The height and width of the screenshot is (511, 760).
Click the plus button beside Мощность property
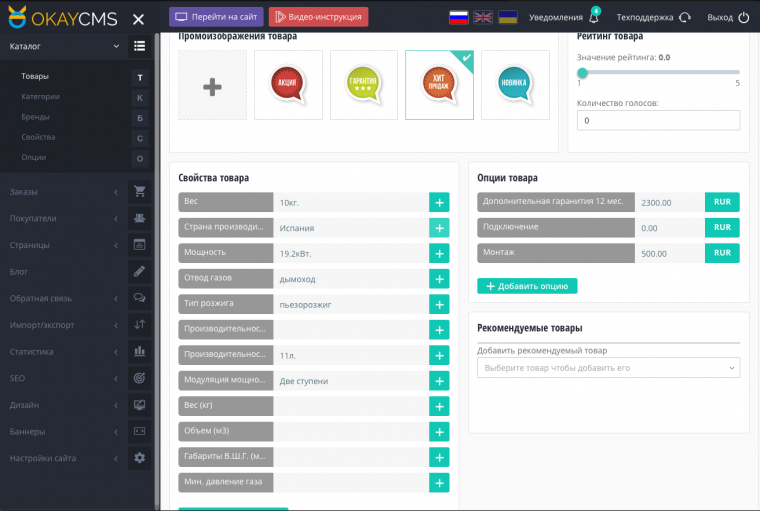coord(439,253)
